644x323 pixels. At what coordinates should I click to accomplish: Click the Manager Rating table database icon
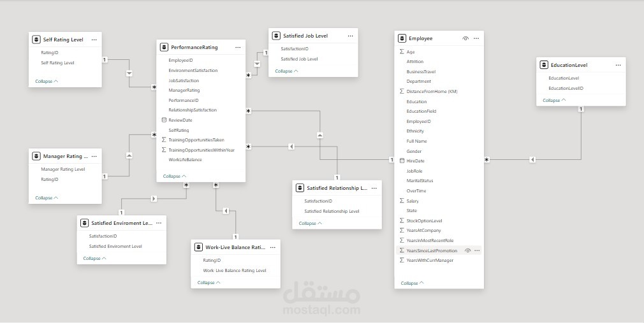36,156
